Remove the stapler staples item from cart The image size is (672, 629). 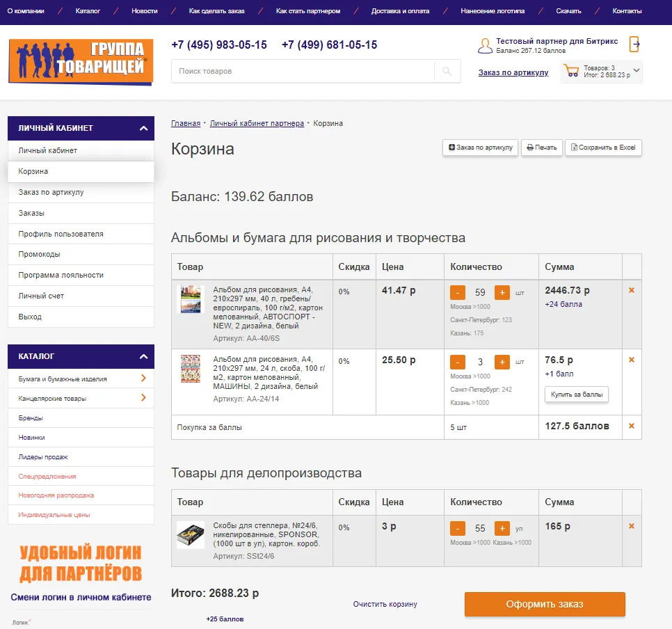(632, 526)
